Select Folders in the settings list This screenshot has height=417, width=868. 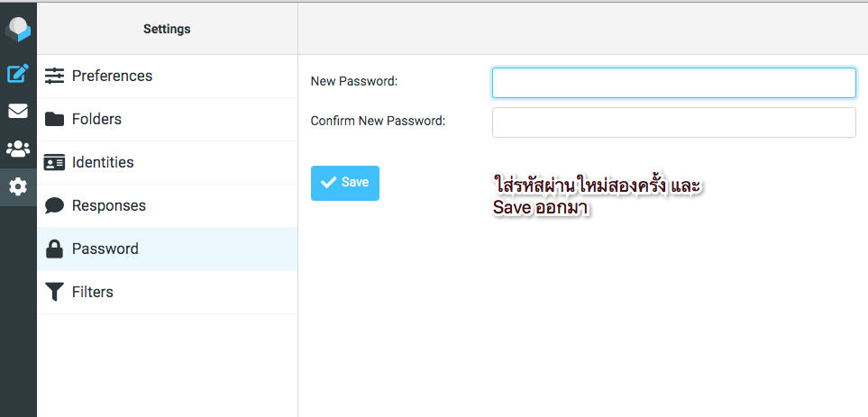coord(96,119)
